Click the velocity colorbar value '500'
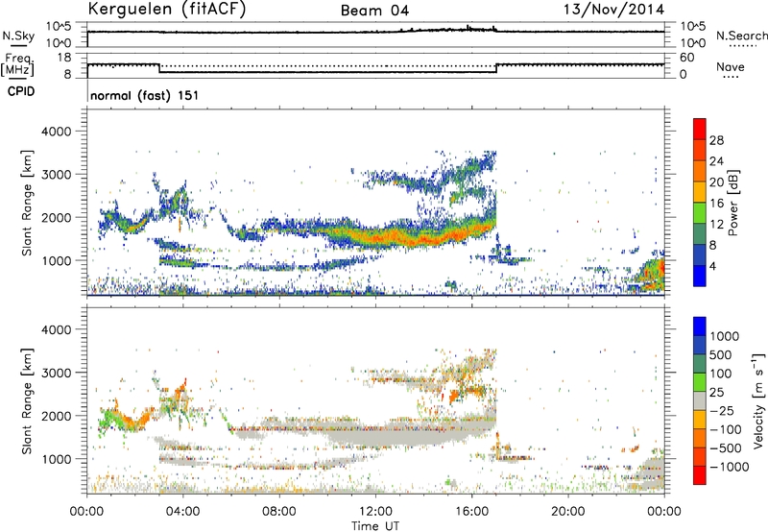768x532 pixels. (x=721, y=355)
